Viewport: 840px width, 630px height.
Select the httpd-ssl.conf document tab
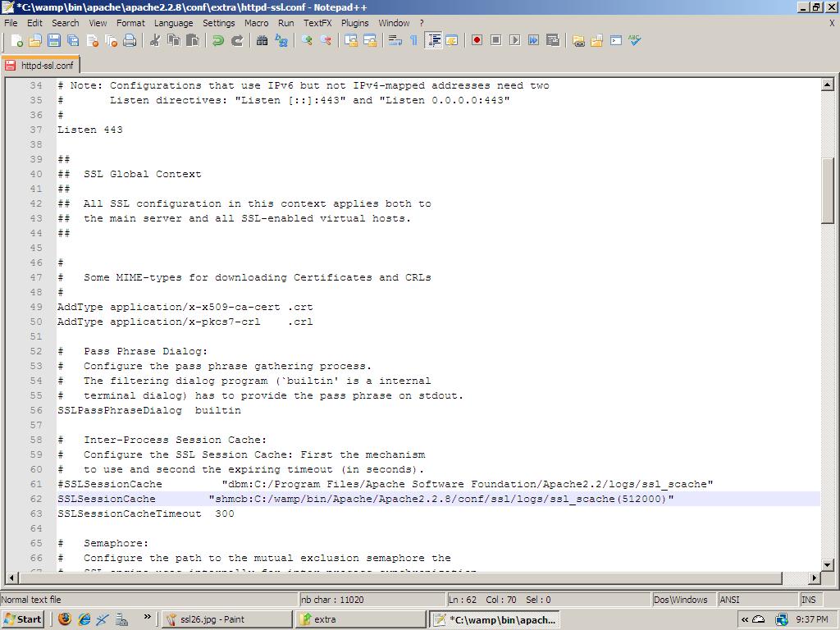point(41,66)
